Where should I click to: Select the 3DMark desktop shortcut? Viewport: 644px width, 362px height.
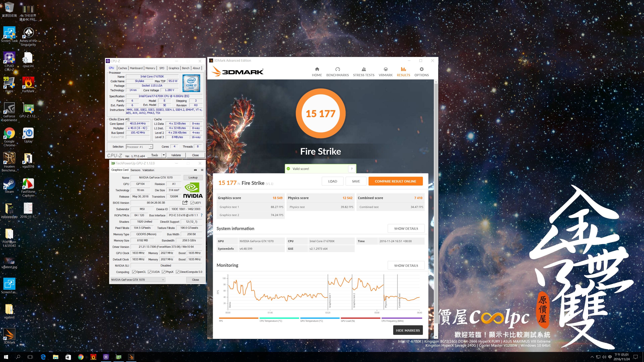point(9,336)
